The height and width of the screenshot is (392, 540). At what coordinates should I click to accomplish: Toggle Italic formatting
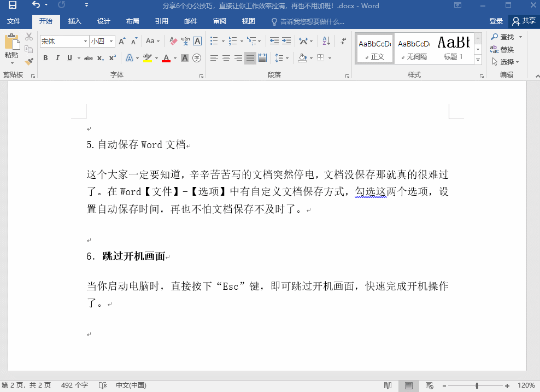click(57, 58)
